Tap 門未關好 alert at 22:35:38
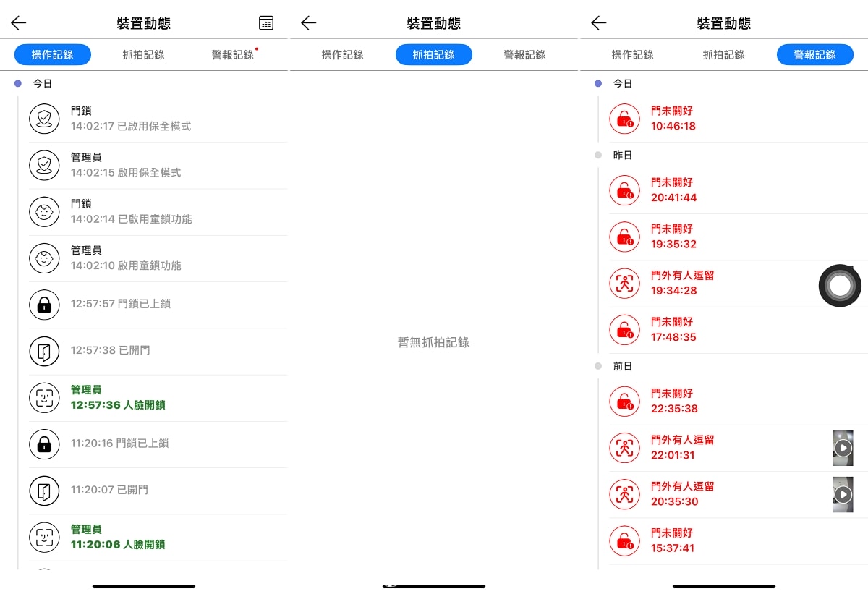868x594 pixels. [674, 402]
